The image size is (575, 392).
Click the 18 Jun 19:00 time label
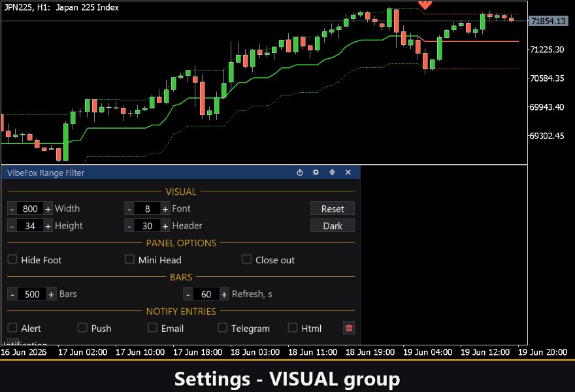[x=370, y=352]
